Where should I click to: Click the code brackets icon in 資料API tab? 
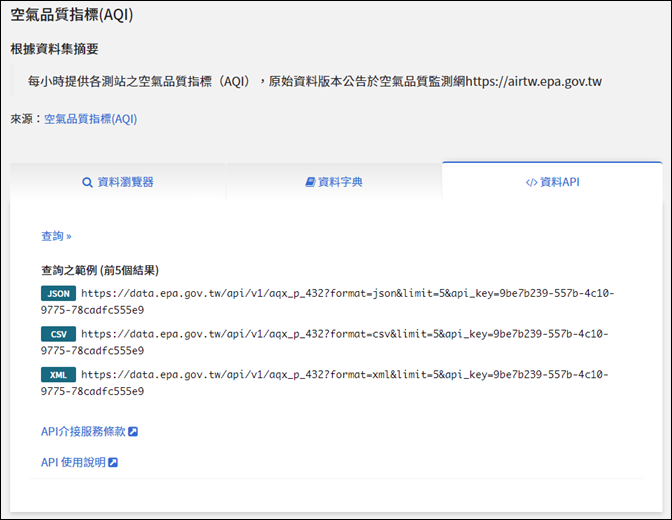(531, 182)
